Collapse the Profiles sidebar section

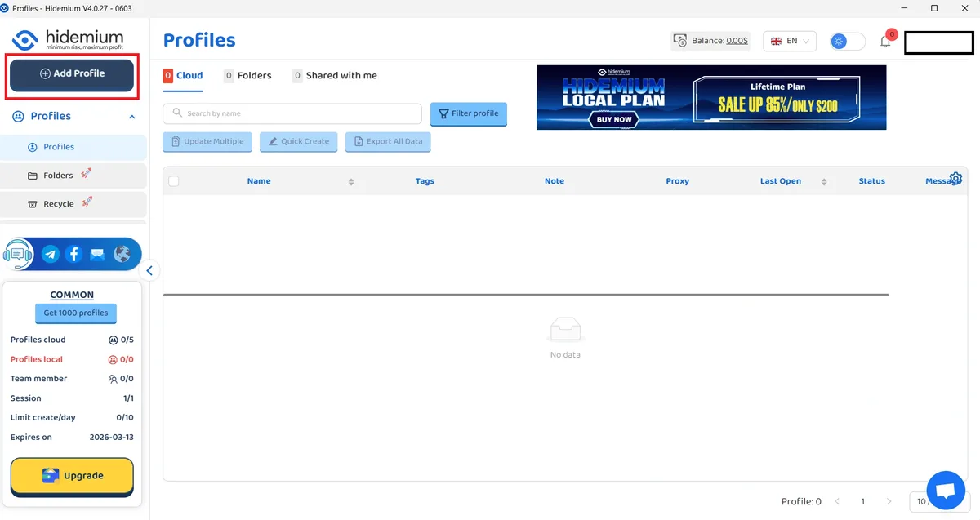(132, 117)
